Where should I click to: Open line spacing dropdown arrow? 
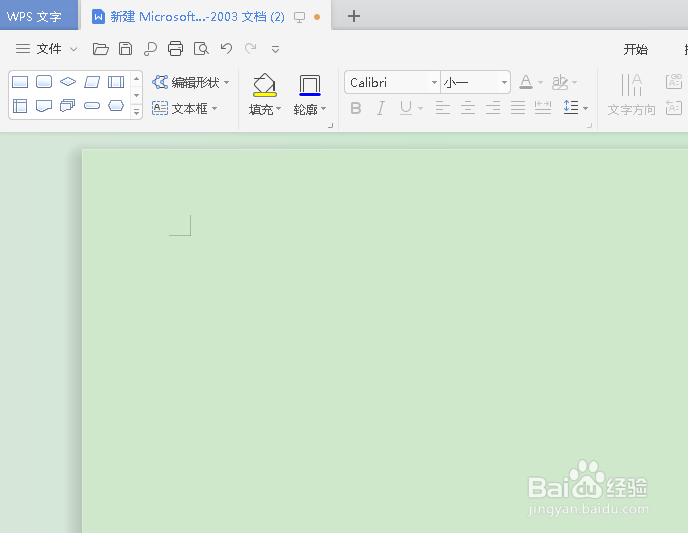click(586, 108)
